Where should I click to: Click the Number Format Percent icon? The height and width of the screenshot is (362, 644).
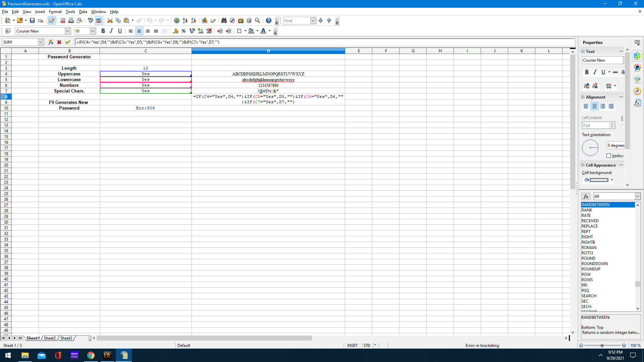coord(183,31)
